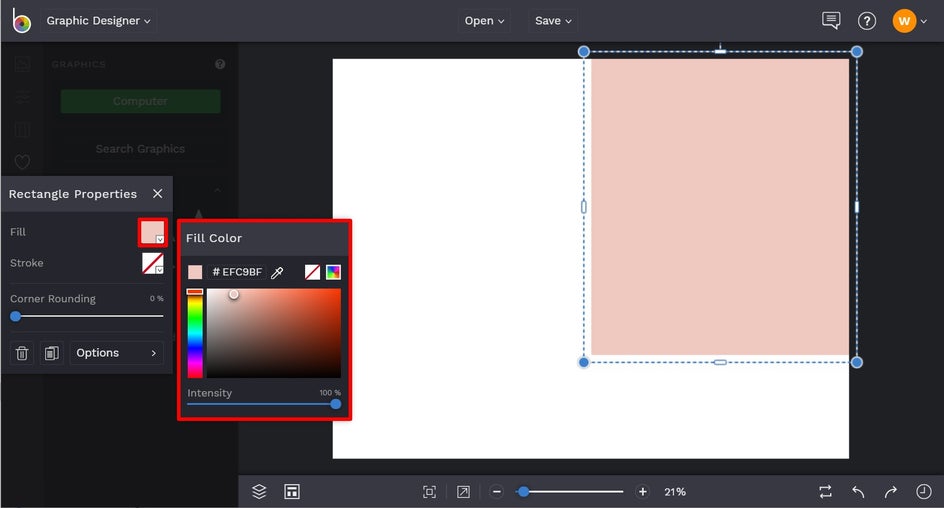The image size is (944, 508).
Task: Click the top-left selection corner handle
Action: point(583,52)
